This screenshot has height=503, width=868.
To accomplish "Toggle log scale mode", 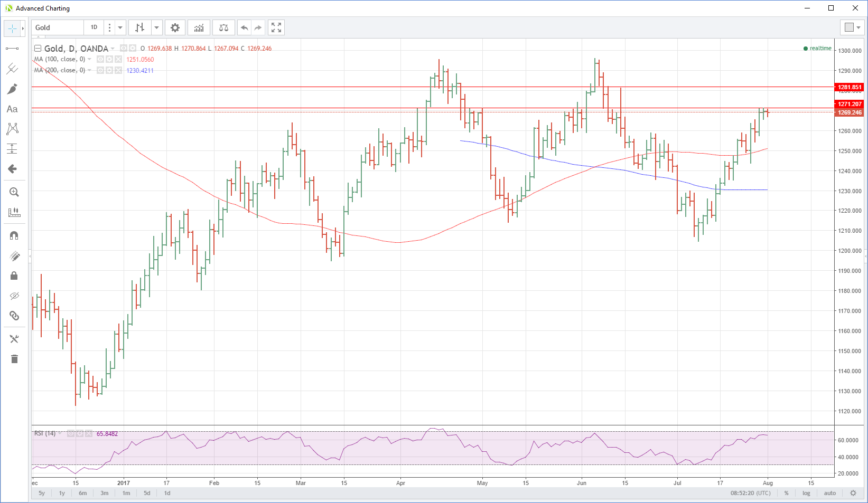I will 806,493.
